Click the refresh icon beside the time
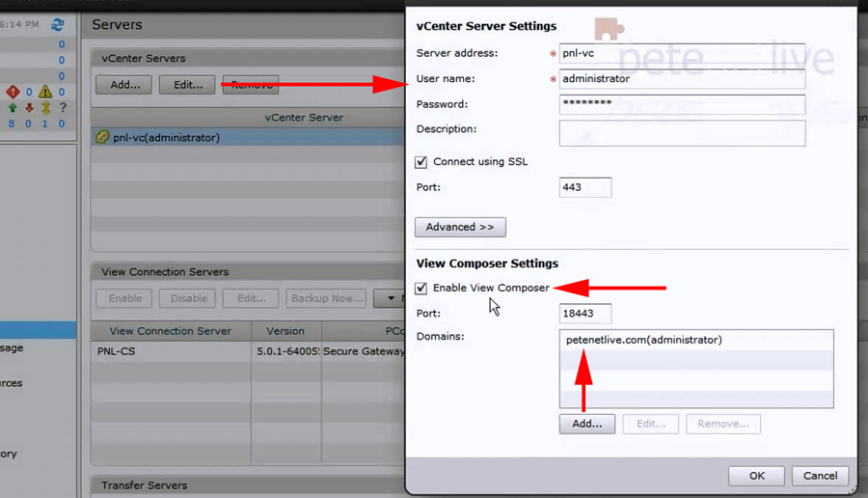Viewport: 868px width, 498px height. pyautogui.click(x=58, y=24)
